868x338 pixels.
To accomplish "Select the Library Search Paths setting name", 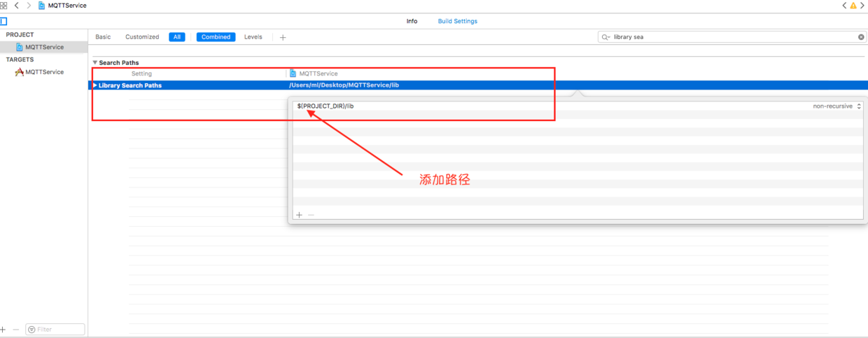I will pos(130,85).
